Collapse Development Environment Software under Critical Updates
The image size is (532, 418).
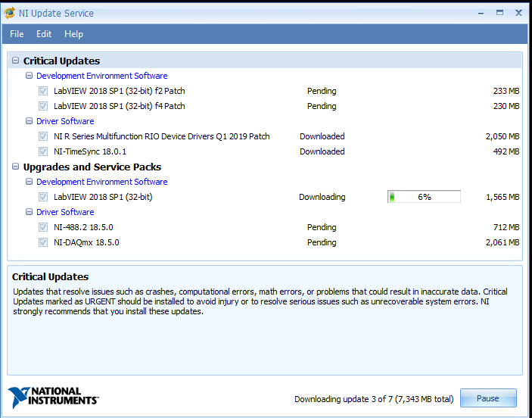[30, 76]
